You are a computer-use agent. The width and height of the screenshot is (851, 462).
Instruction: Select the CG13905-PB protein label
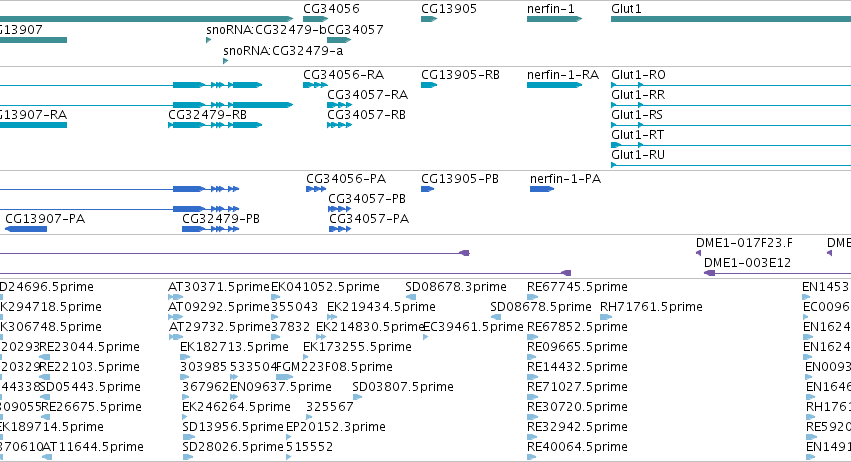460,179
